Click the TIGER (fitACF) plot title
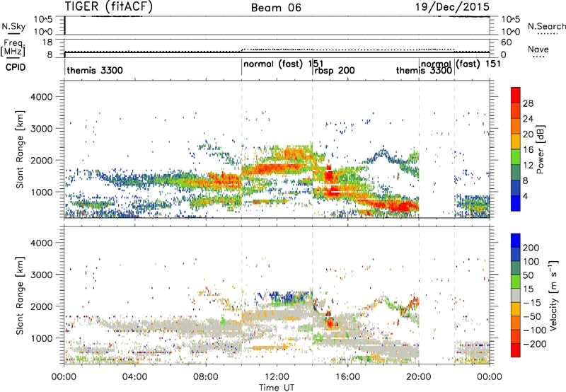This screenshot has height=392, width=566. coord(109,6)
